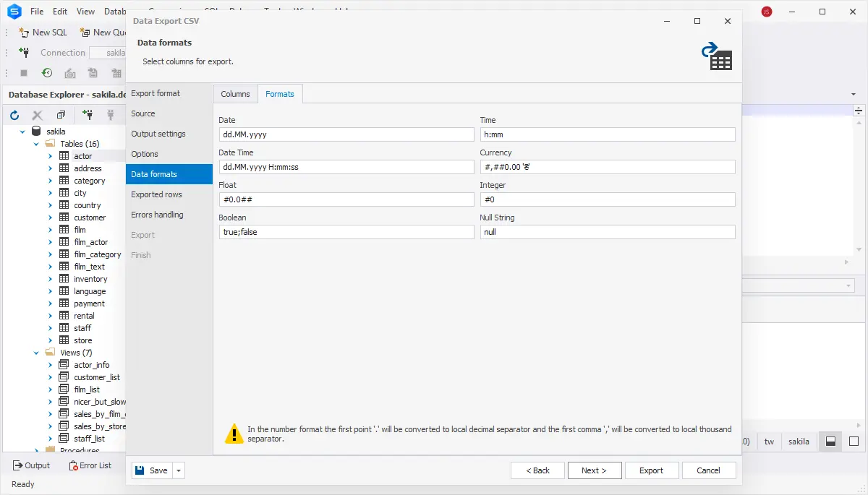Click the user account avatar icon
This screenshot has height=495, width=868.
767,12
